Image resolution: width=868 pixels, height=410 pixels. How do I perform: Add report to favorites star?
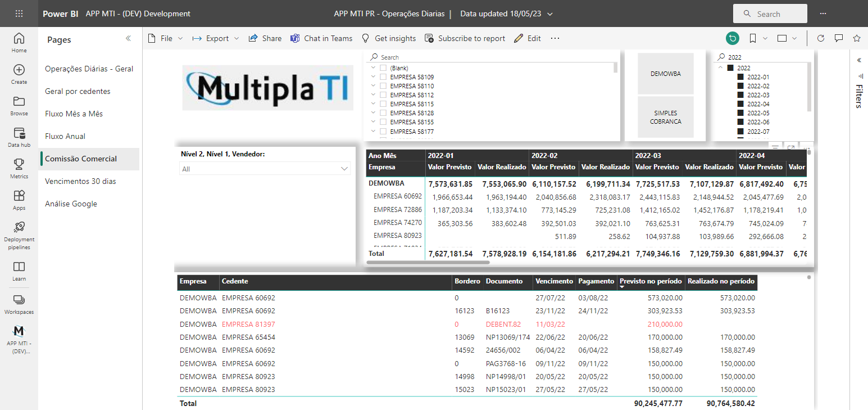[x=857, y=38]
